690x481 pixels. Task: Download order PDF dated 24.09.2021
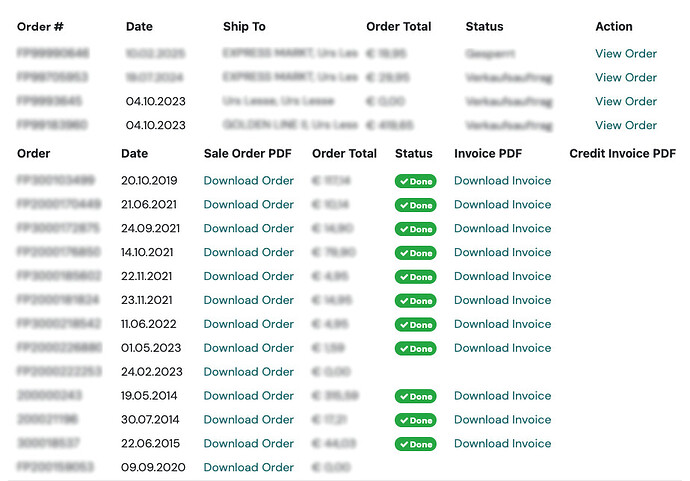pyautogui.click(x=249, y=228)
